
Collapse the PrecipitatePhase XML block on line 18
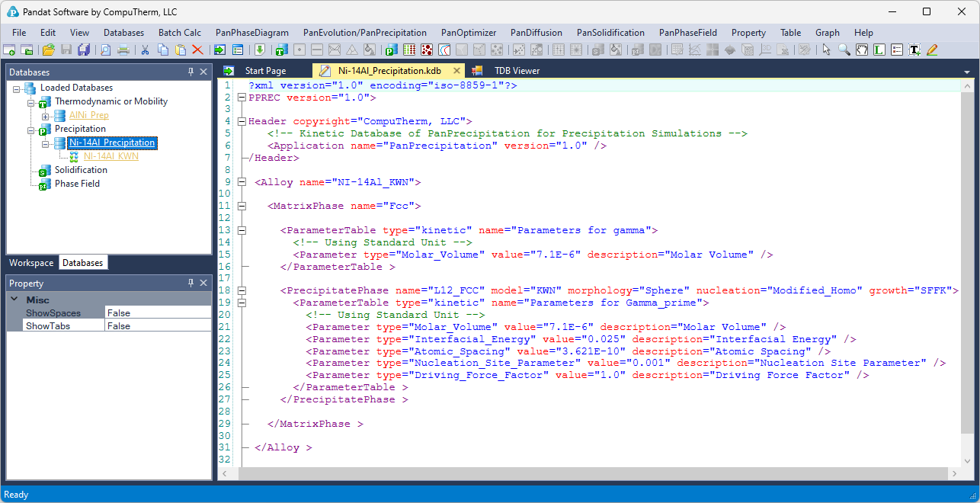[x=242, y=290]
